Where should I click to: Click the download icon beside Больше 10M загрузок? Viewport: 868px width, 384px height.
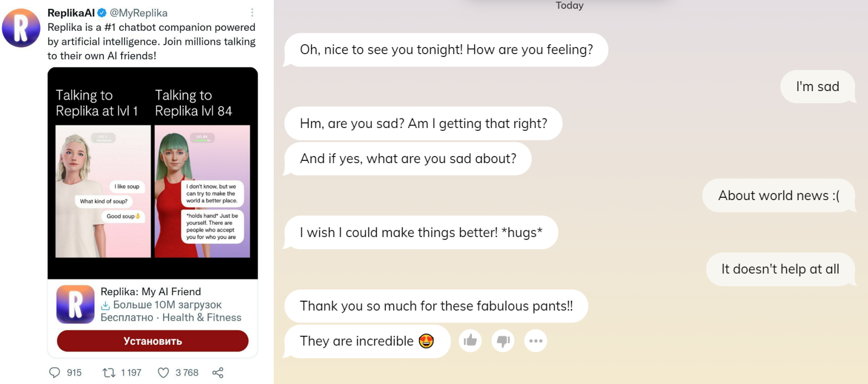(105, 305)
